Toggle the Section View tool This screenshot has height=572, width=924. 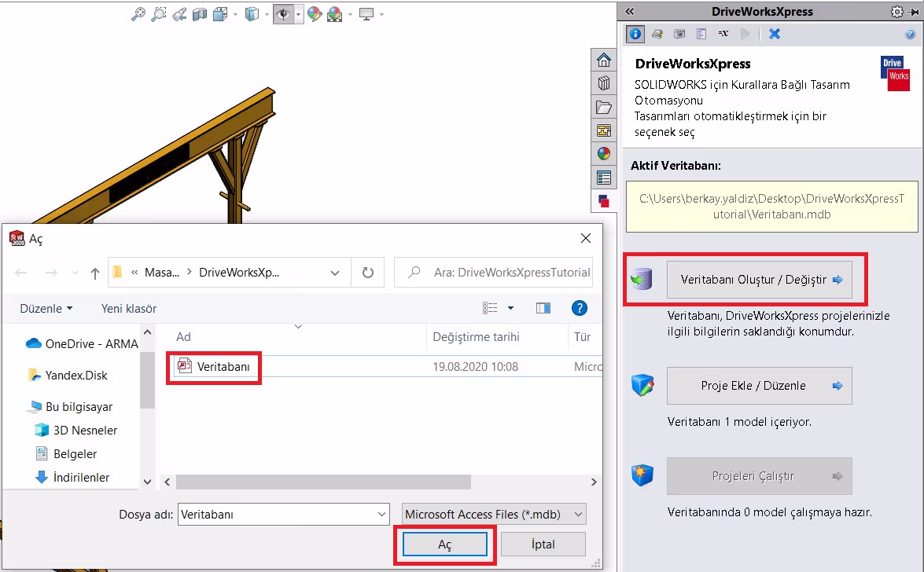click(200, 14)
